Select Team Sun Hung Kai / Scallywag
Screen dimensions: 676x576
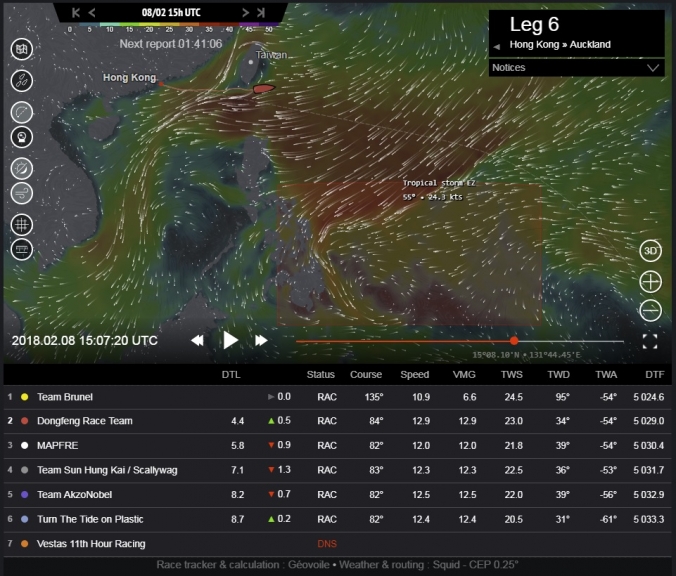(338, 470)
